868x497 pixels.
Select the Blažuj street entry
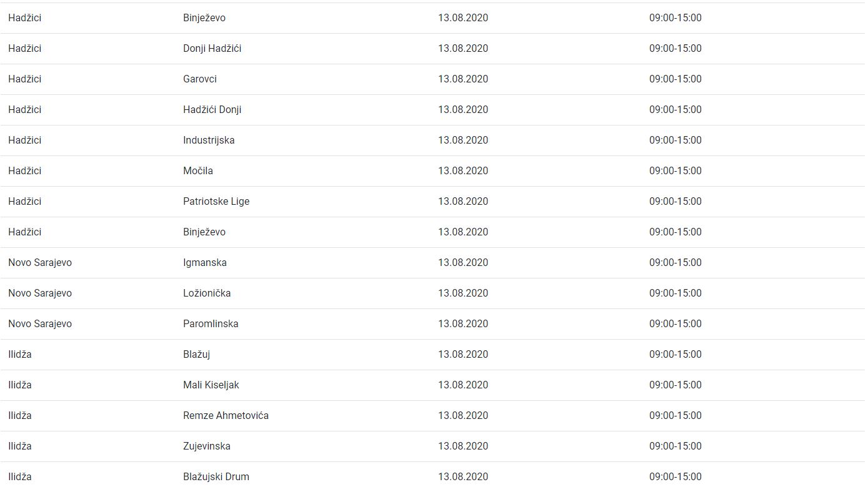(196, 355)
